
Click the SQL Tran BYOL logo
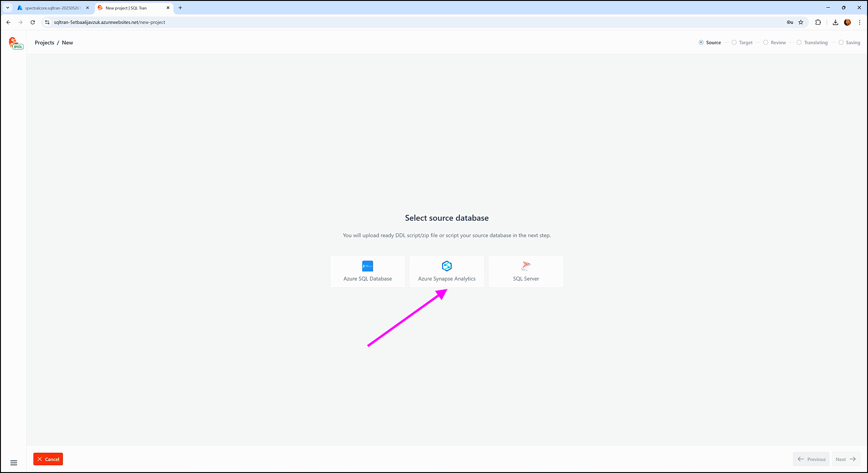15,43
